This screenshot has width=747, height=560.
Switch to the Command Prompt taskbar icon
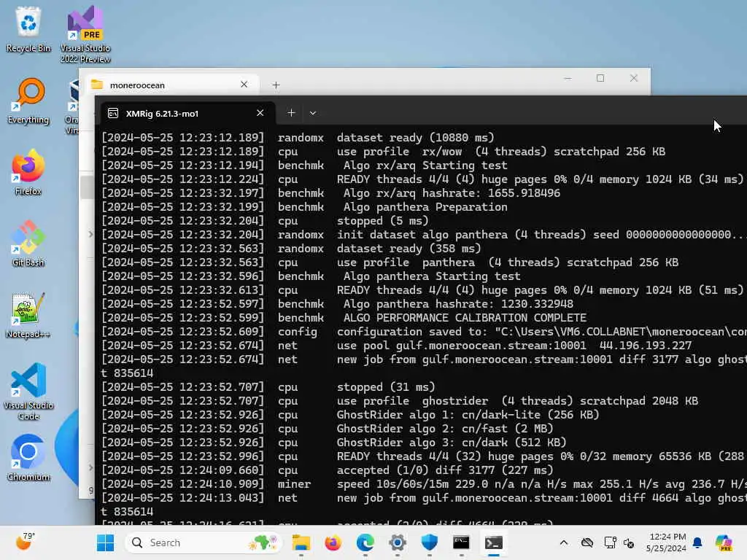point(461,542)
